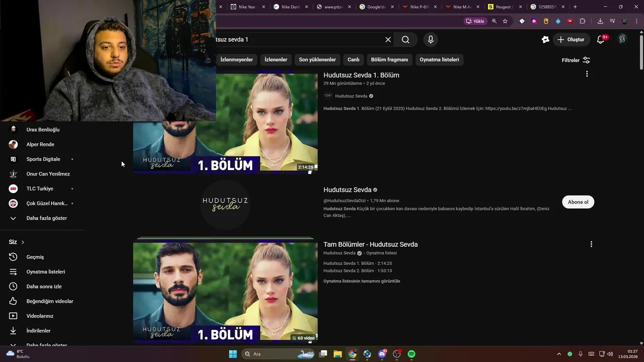Click the Chrome zoom magnifier icon

click(x=494, y=21)
